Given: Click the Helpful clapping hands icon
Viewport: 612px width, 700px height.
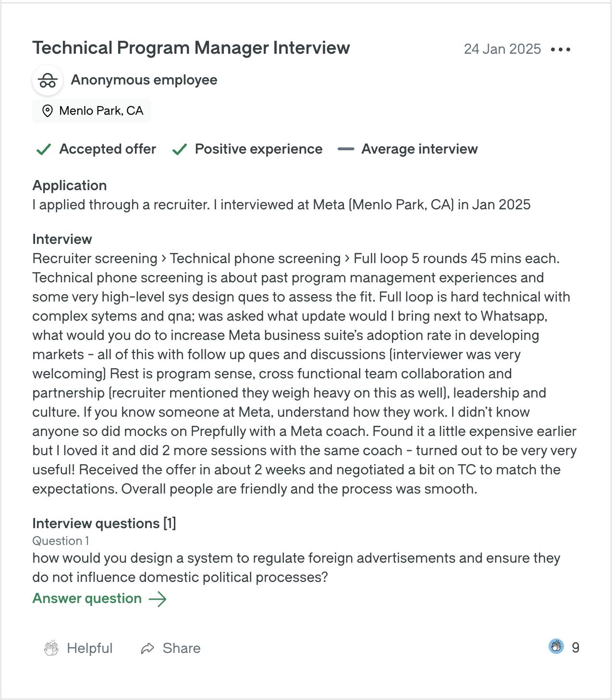Looking at the screenshot, I should (x=51, y=648).
